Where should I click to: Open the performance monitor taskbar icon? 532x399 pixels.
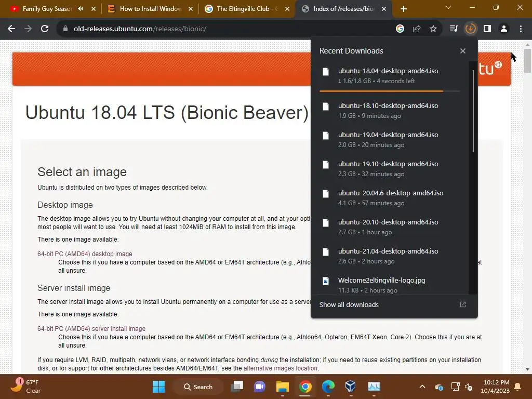(x=374, y=387)
